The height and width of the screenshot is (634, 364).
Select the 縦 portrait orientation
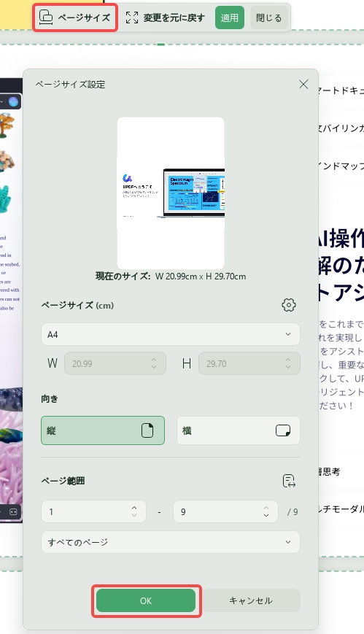tap(103, 430)
